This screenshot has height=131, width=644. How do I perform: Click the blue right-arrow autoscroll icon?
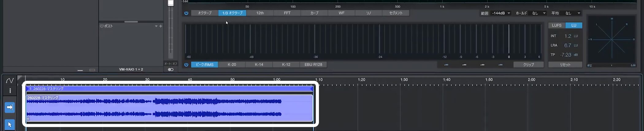pos(10,107)
